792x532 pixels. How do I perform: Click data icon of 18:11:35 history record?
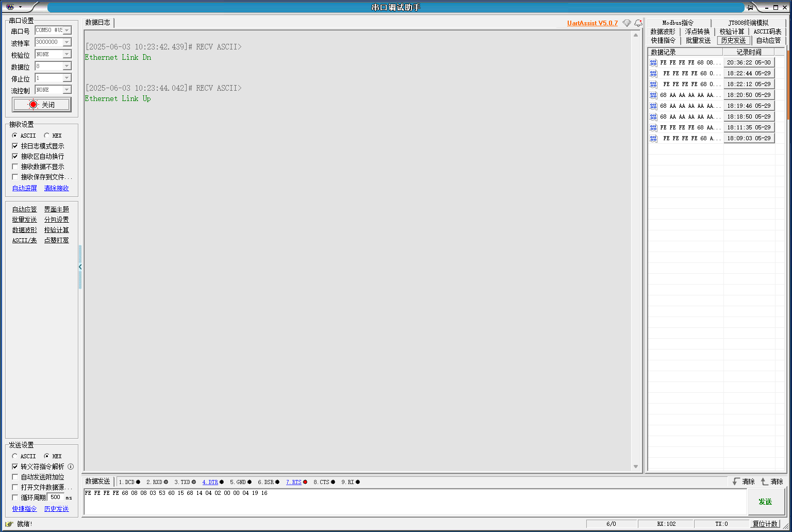(x=653, y=128)
